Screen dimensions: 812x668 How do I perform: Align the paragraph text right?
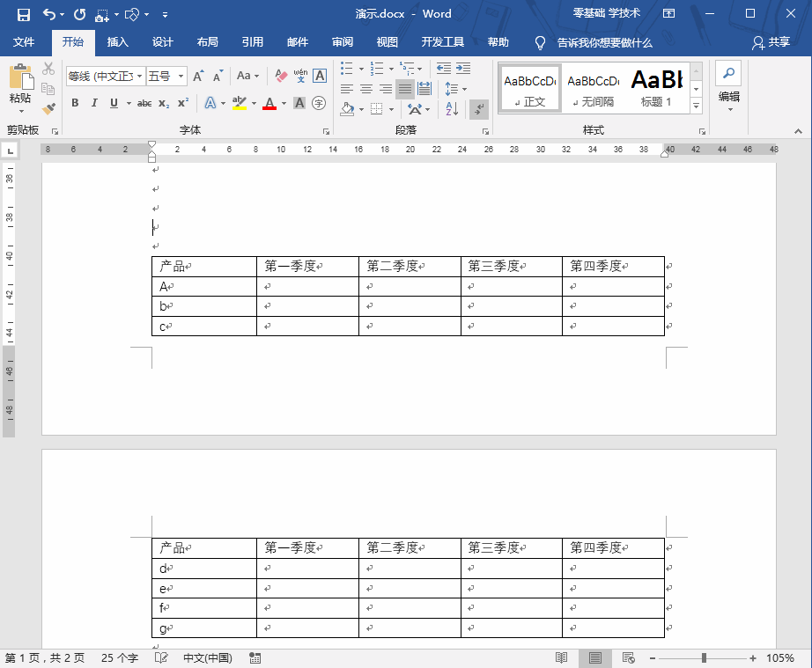[x=386, y=89]
